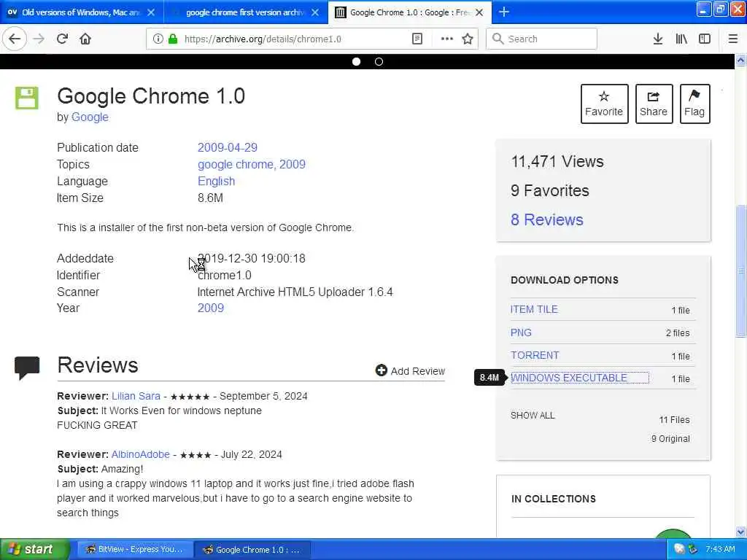The width and height of the screenshot is (747, 560).
Task: Switch to BitView taskbar window
Action: tap(135, 549)
